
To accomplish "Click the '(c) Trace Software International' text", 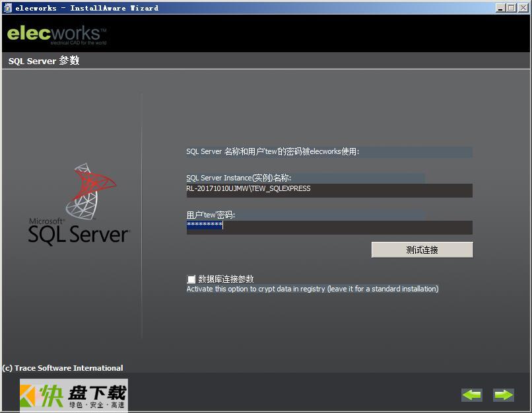I will [63, 368].
